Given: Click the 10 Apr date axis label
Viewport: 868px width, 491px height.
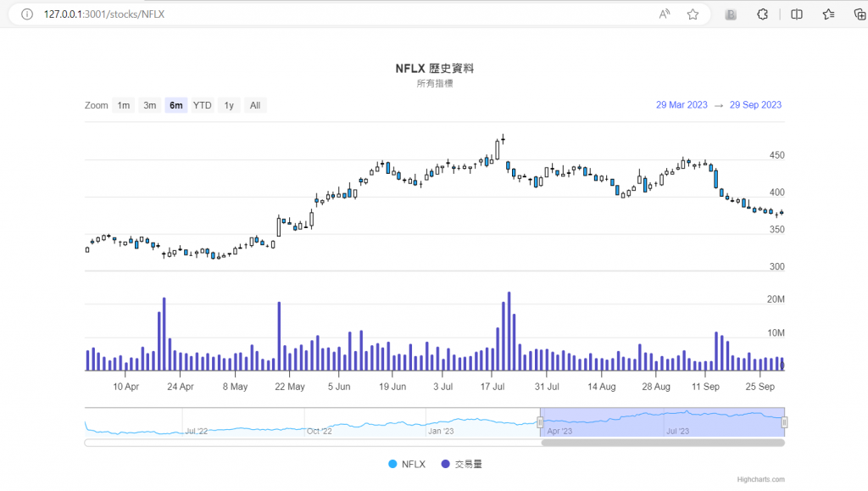Looking at the screenshot, I should 125,387.
